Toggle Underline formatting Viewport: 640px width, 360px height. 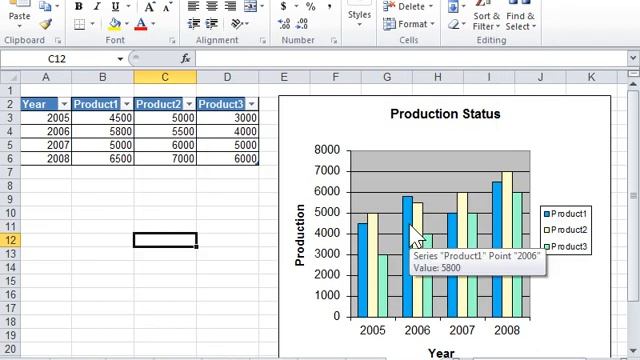pyautogui.click(x=116, y=6)
